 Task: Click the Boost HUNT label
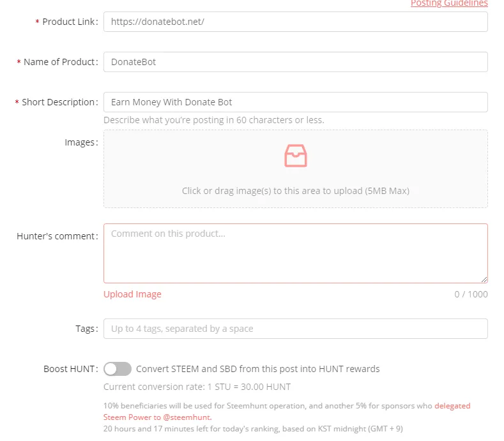69,369
